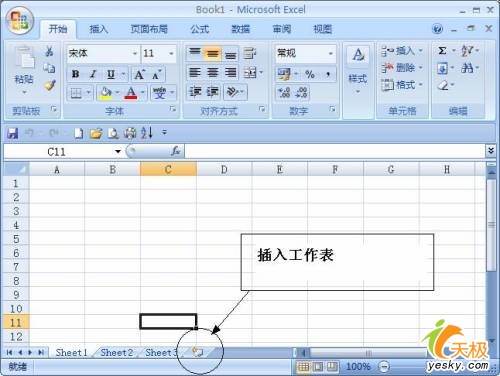Pick the fill color bucket swatch

point(105,92)
